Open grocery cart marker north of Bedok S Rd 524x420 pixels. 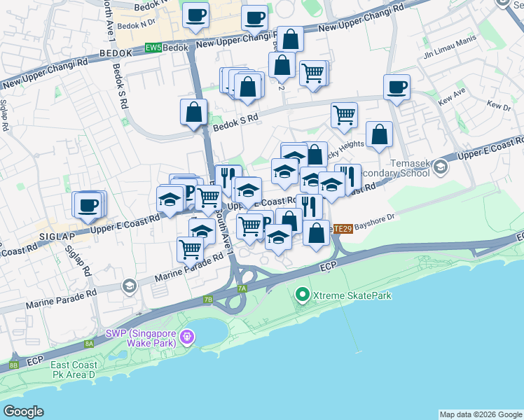point(313,73)
